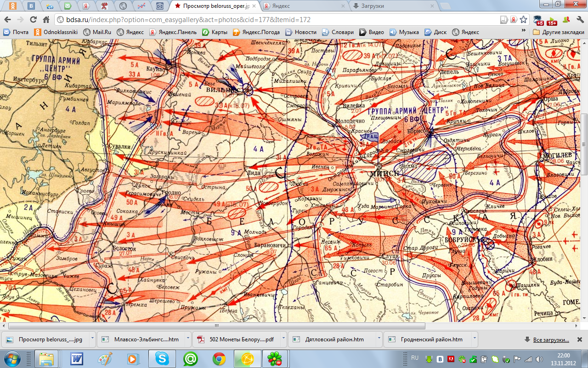Click the address bar URL field
The height and width of the screenshot is (368, 588).
point(276,20)
